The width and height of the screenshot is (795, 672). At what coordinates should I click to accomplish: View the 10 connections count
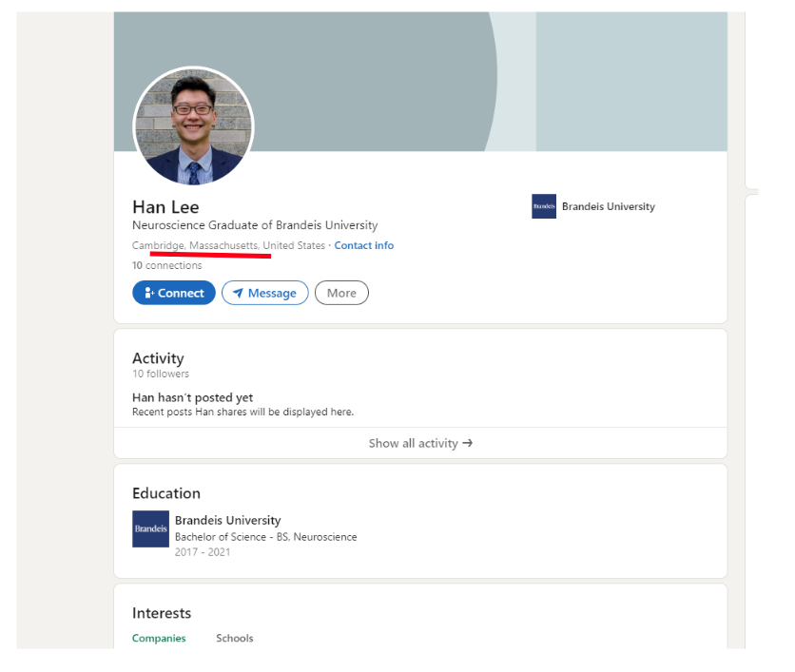click(166, 265)
